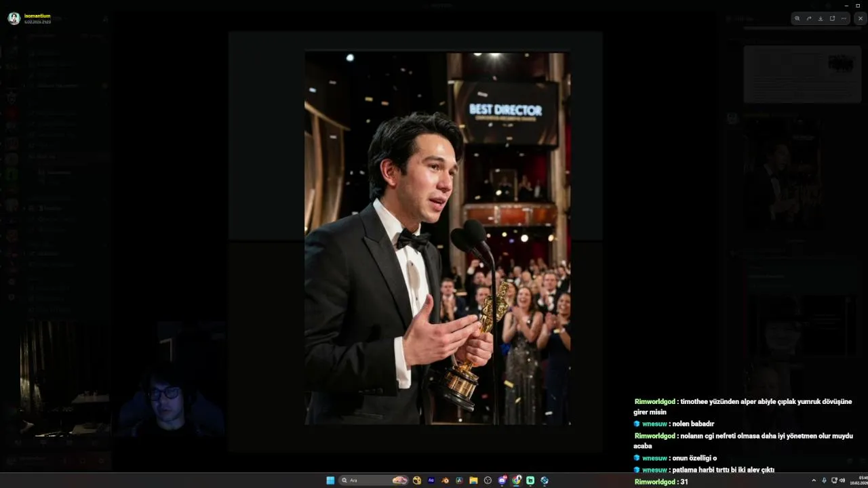Switch to Chrome in the taskbar

tap(517, 481)
